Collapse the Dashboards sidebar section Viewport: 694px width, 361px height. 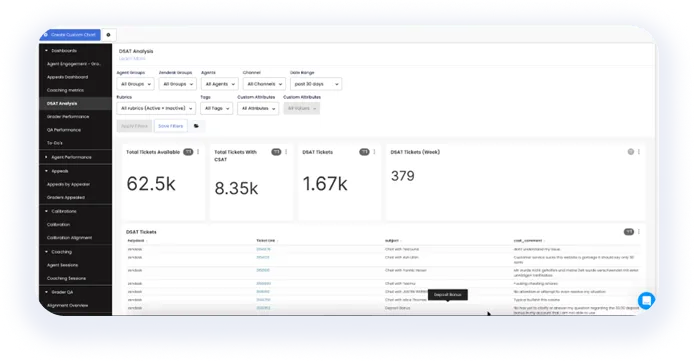coord(61,50)
